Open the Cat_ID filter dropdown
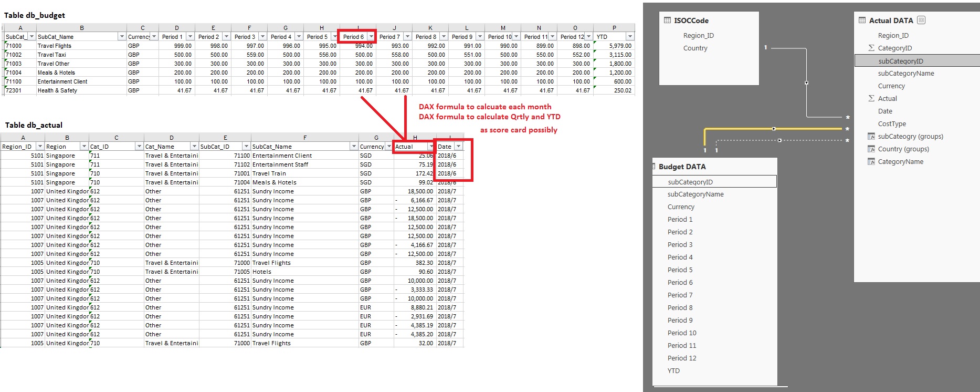This screenshot has width=980, height=392. [139, 147]
